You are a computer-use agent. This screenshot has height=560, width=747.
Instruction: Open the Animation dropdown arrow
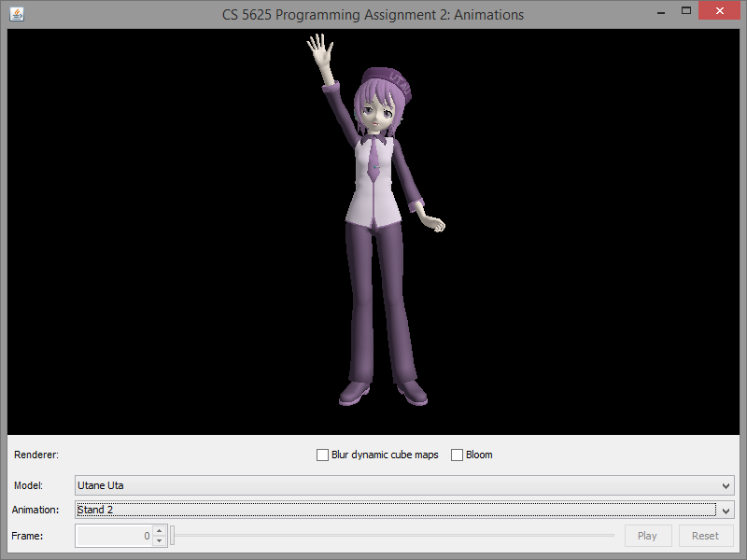pyautogui.click(x=726, y=511)
